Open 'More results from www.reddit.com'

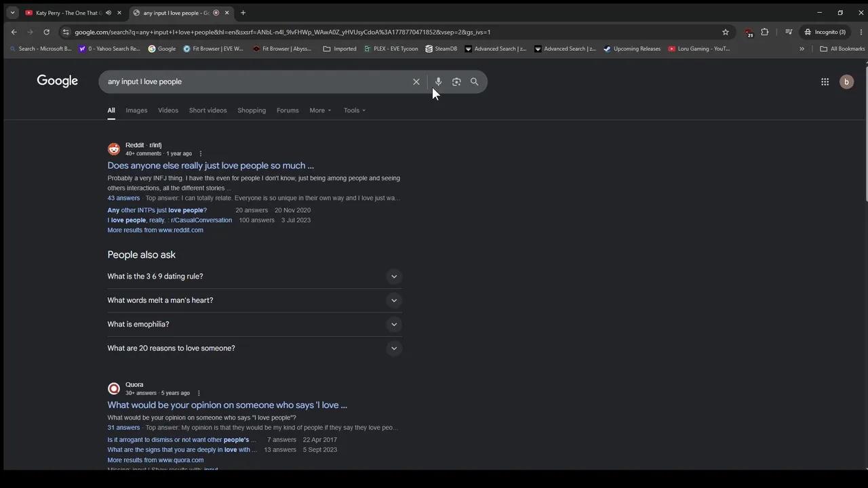point(155,230)
